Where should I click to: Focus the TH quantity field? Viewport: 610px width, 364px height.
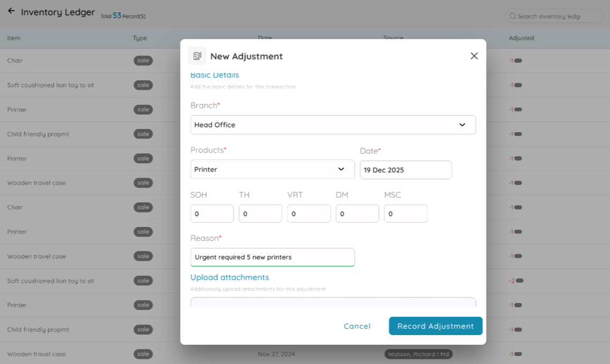pos(260,214)
